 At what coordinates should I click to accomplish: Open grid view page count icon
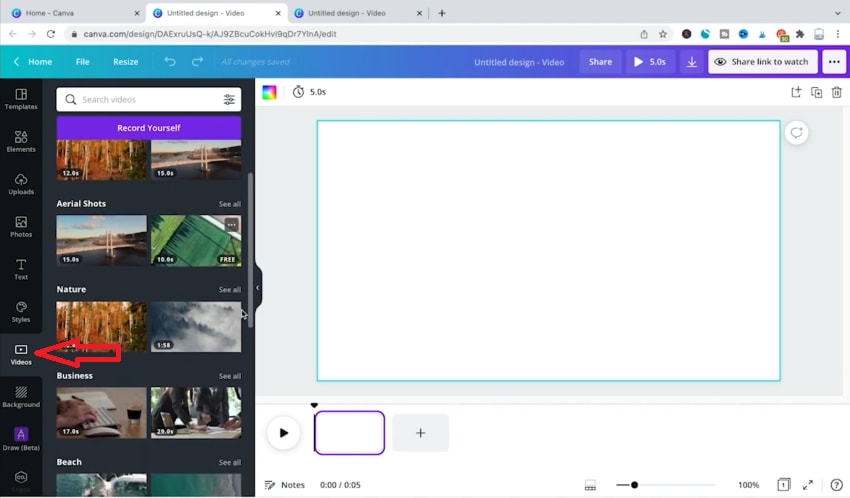click(x=784, y=484)
